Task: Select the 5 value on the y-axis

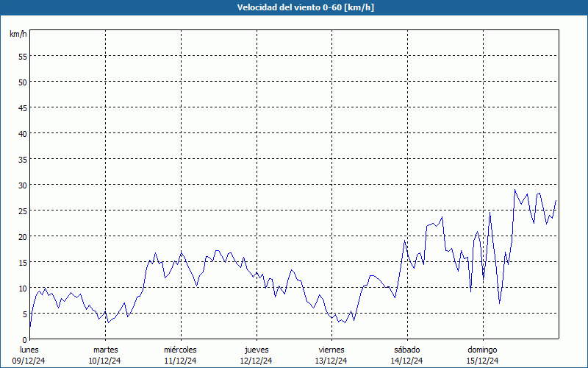Action: (25, 314)
